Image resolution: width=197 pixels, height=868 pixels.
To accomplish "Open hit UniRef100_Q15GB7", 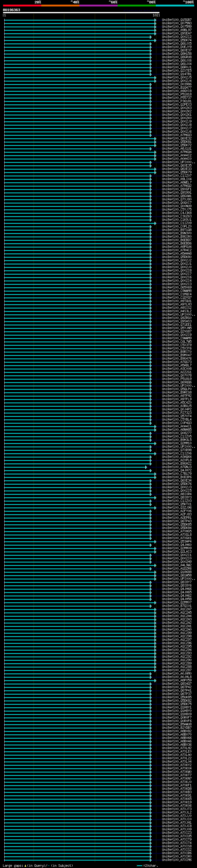I will (x=176, y=20).
